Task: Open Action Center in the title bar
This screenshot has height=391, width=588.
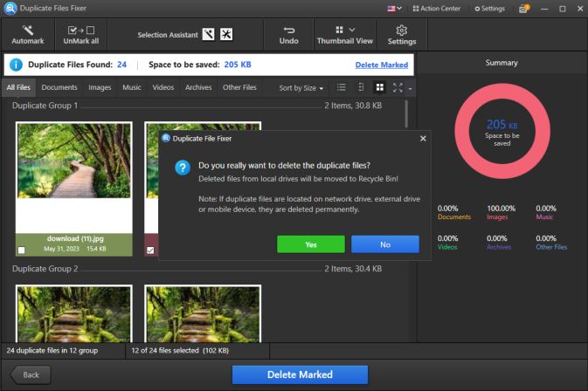Action: tap(436, 8)
